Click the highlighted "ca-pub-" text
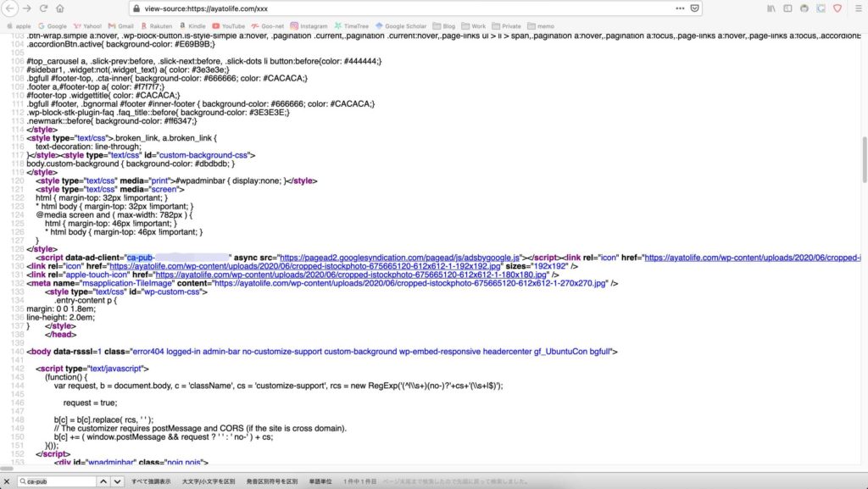The image size is (868, 489). [x=141, y=258]
